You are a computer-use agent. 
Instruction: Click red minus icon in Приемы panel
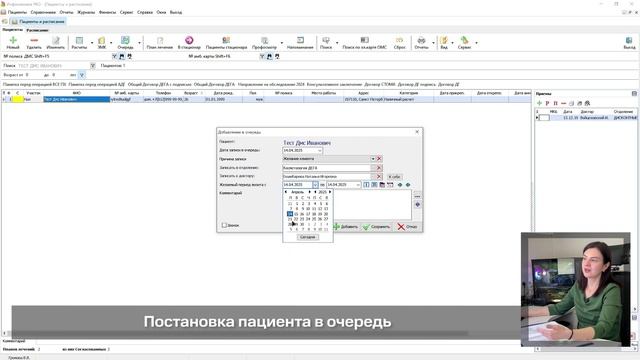[563, 103]
